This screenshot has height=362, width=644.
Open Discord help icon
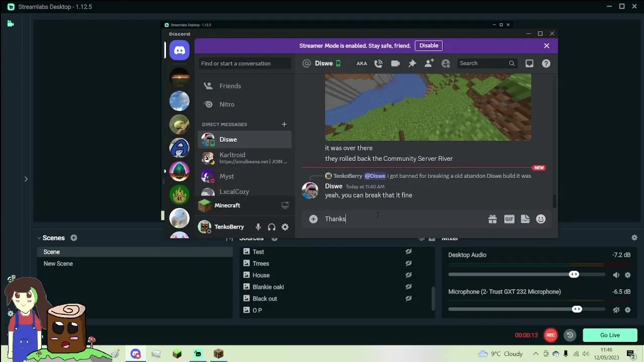(x=546, y=63)
